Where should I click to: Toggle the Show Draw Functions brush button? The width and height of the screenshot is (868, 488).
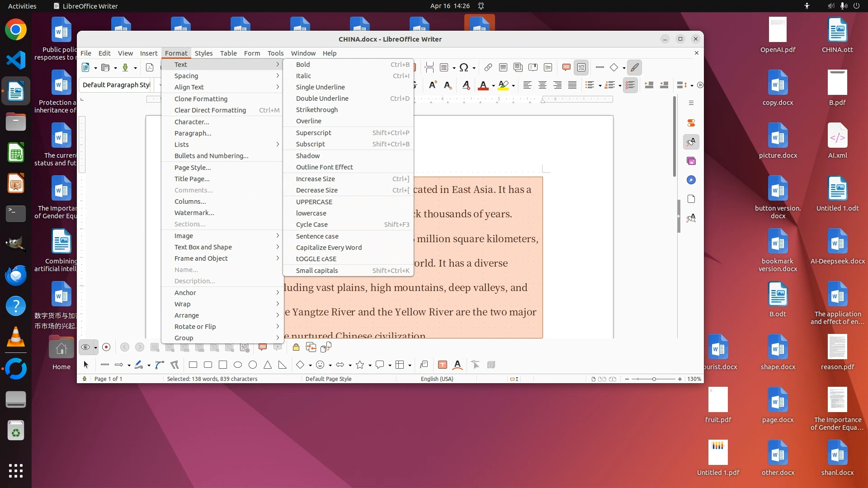click(x=635, y=68)
